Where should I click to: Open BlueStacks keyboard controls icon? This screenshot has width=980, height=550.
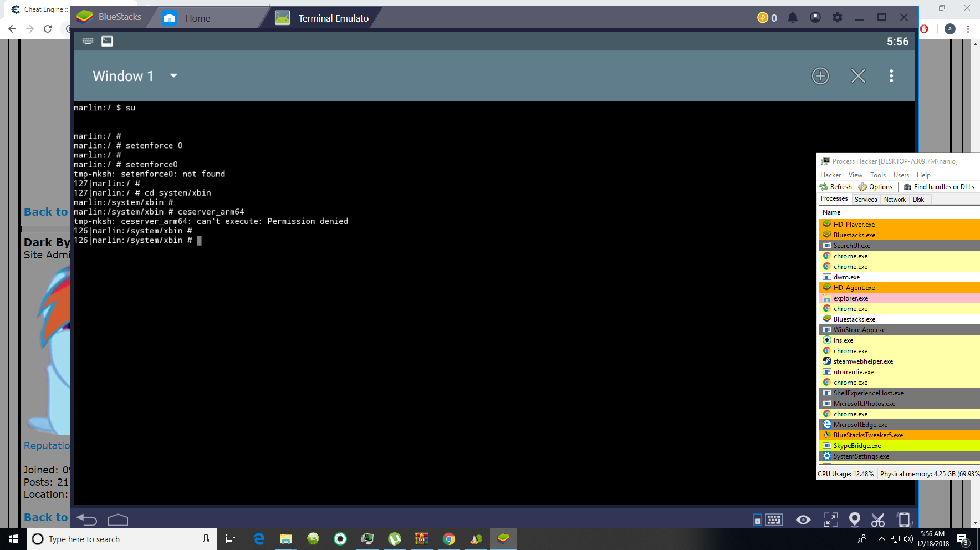774,520
